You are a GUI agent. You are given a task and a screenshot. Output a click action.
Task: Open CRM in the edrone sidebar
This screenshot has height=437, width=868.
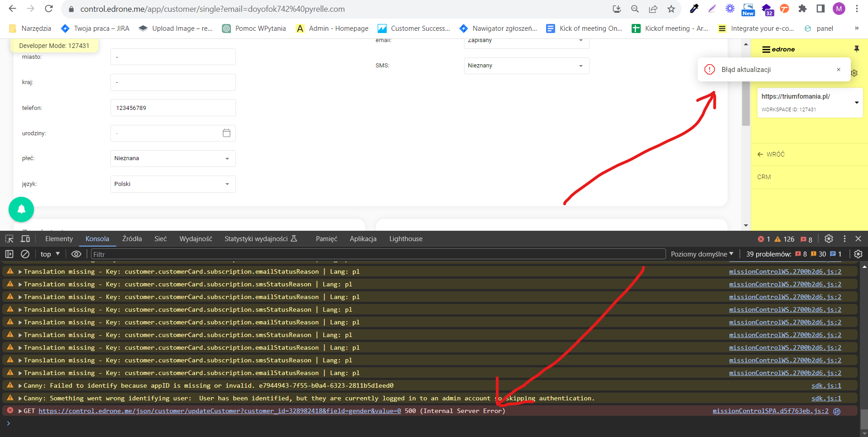click(x=764, y=177)
